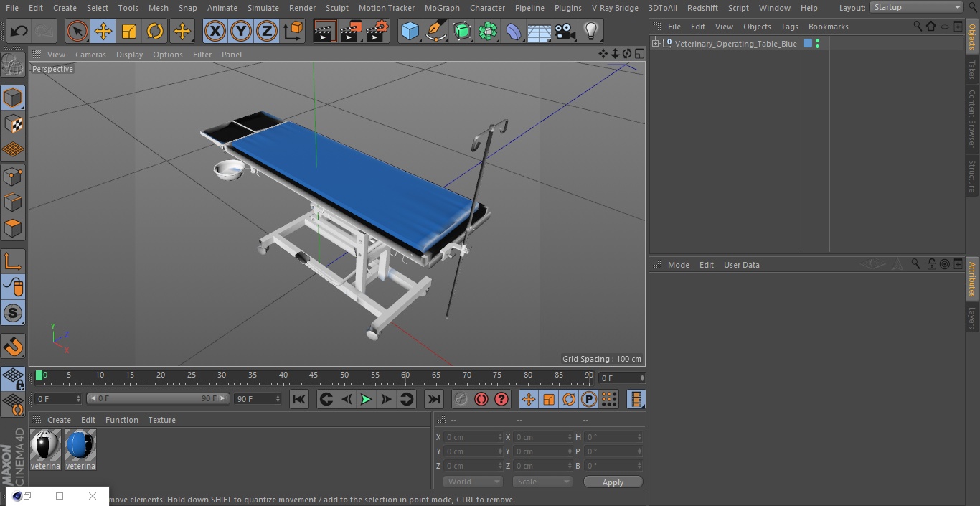Open the Content Browser side tab
The image size is (980, 506).
pyautogui.click(x=972, y=118)
